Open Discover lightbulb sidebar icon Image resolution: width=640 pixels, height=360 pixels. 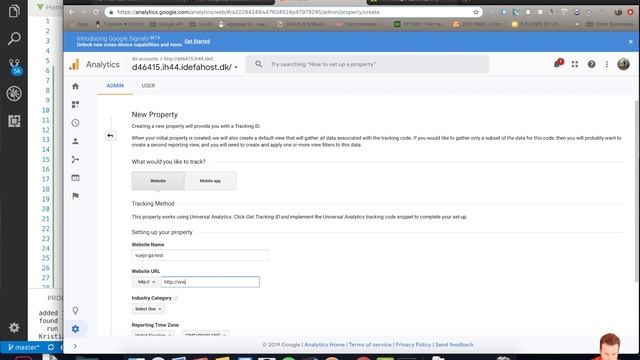tap(76, 311)
